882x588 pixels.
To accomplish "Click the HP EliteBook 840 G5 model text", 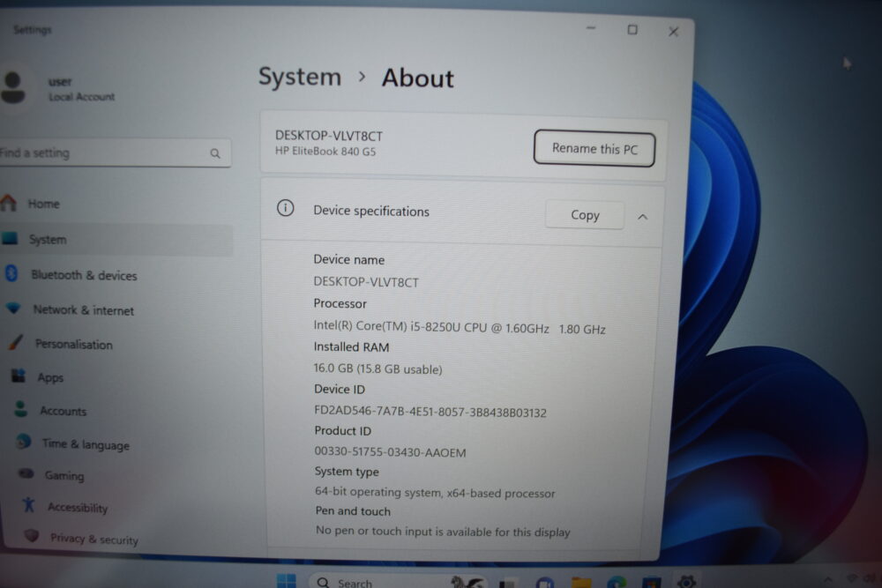I will click(x=325, y=152).
